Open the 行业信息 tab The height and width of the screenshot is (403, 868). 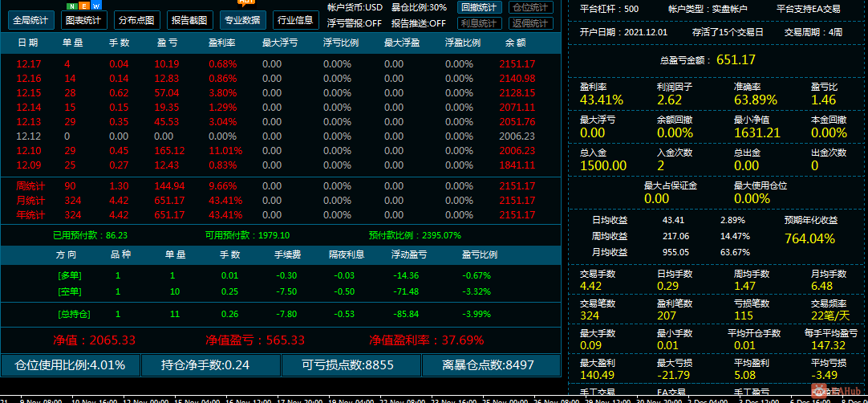point(295,21)
